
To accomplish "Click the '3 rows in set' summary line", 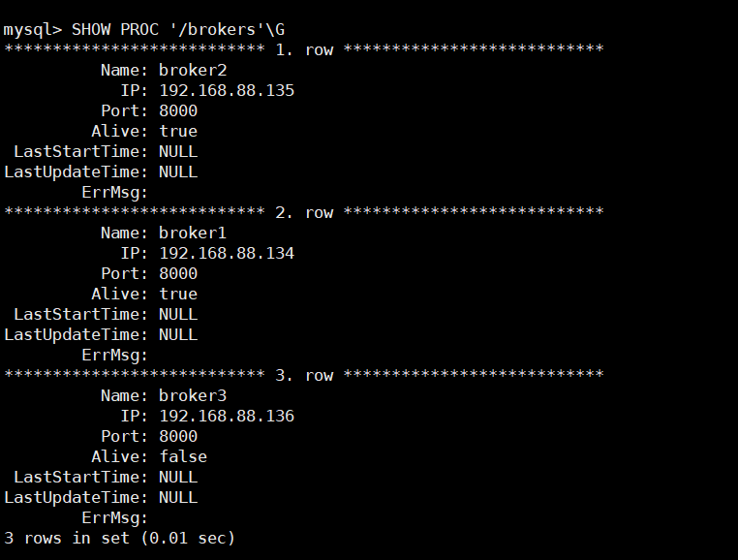I will tap(119, 538).
